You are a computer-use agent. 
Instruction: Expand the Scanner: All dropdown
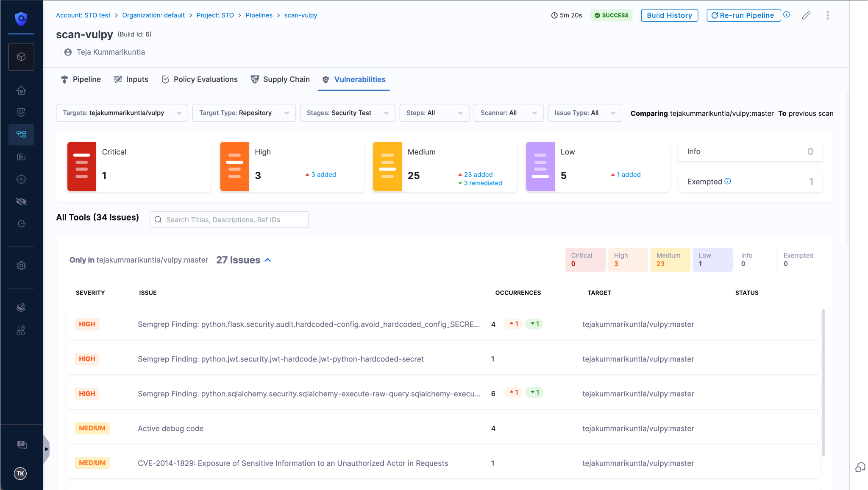click(508, 113)
